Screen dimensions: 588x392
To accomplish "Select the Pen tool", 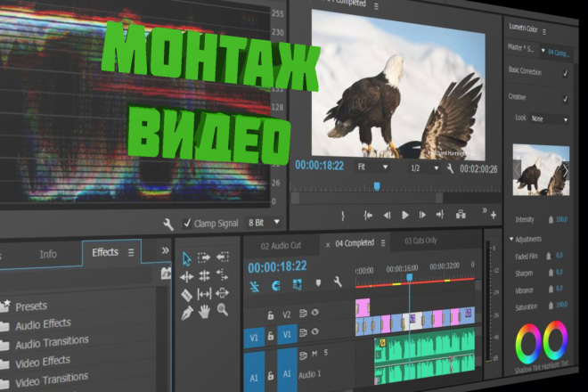I will point(187,313).
